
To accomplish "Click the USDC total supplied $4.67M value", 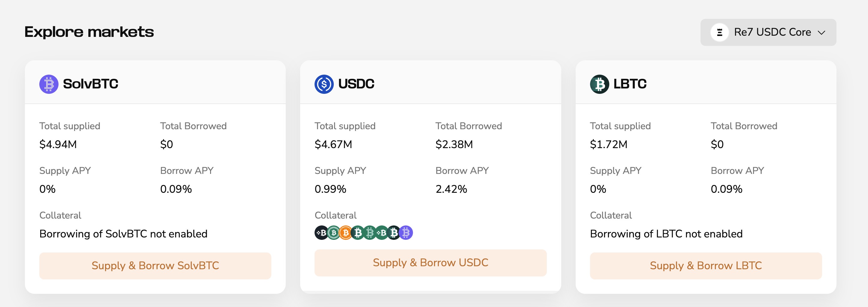I will (x=333, y=145).
